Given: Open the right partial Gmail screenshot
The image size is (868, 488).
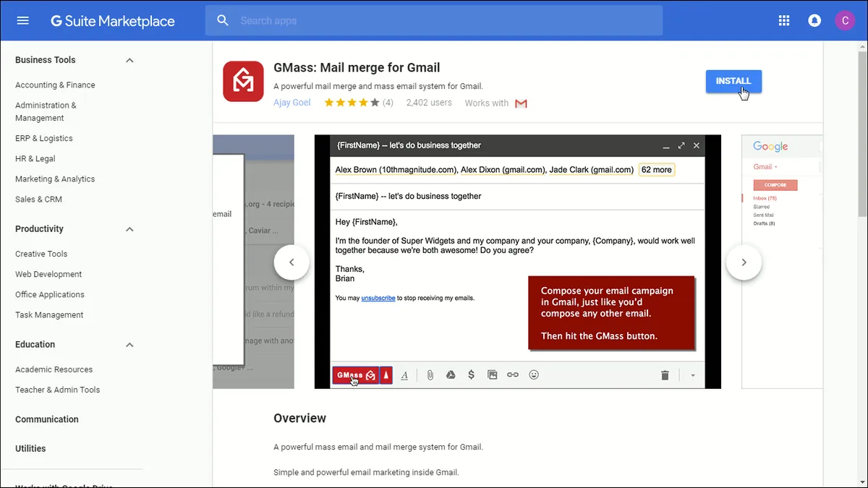Looking at the screenshot, I should click(x=782, y=262).
